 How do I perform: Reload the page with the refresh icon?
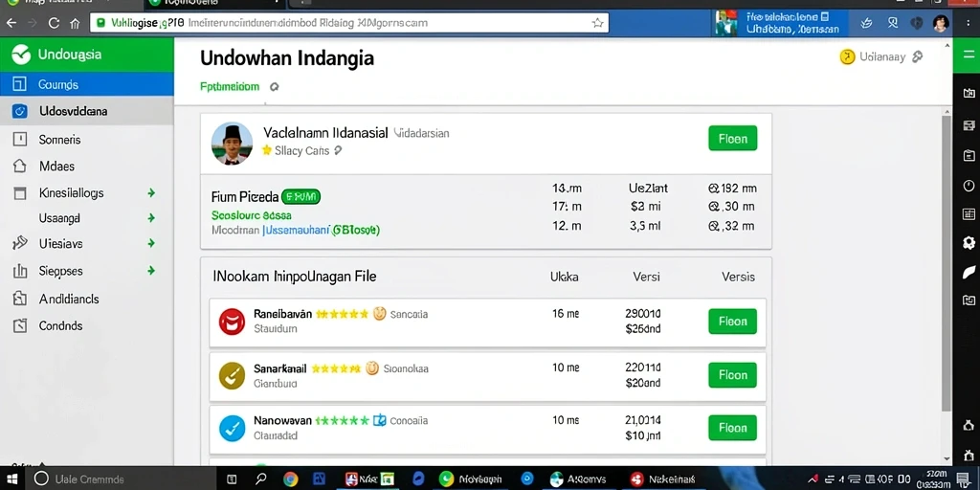point(54,23)
